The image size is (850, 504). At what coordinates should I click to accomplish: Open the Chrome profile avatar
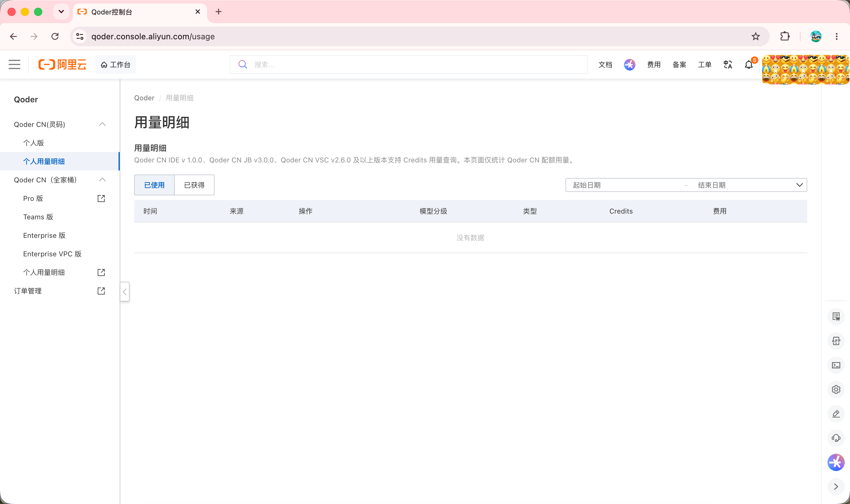tap(816, 36)
